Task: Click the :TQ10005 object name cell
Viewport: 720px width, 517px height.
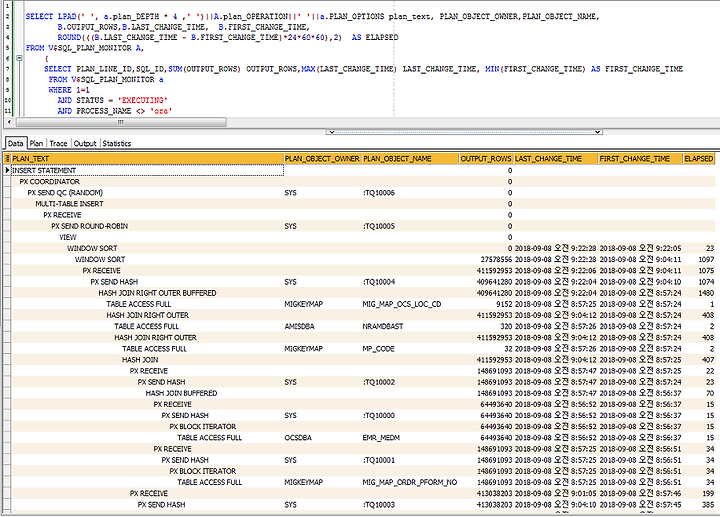Action: click(x=411, y=226)
